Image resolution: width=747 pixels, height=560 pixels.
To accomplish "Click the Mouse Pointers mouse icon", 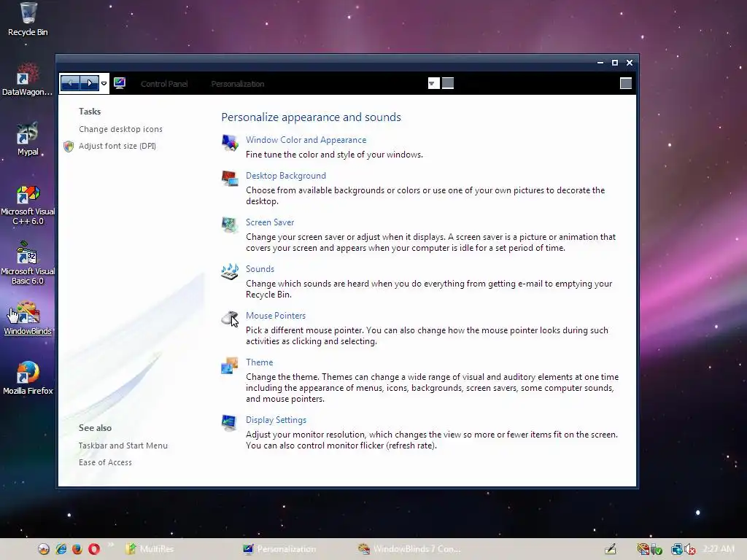I will (x=230, y=318).
